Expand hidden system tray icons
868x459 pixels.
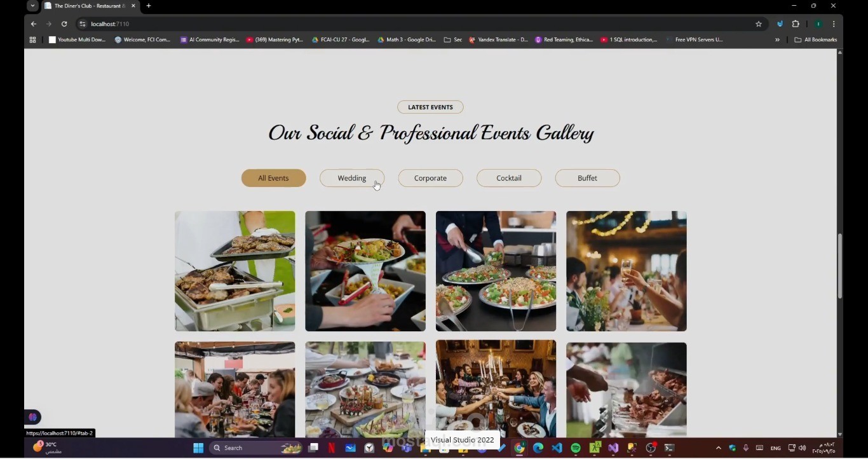719,448
